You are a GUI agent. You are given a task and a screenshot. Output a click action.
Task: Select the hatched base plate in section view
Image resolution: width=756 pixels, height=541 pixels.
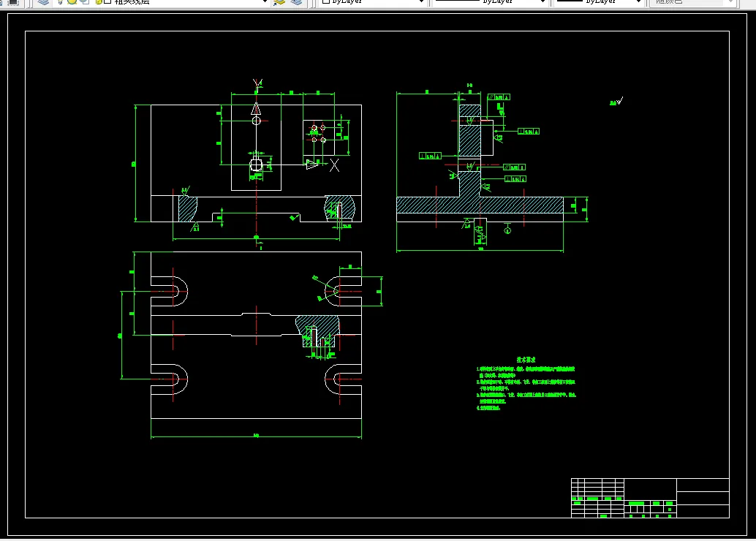pos(480,205)
